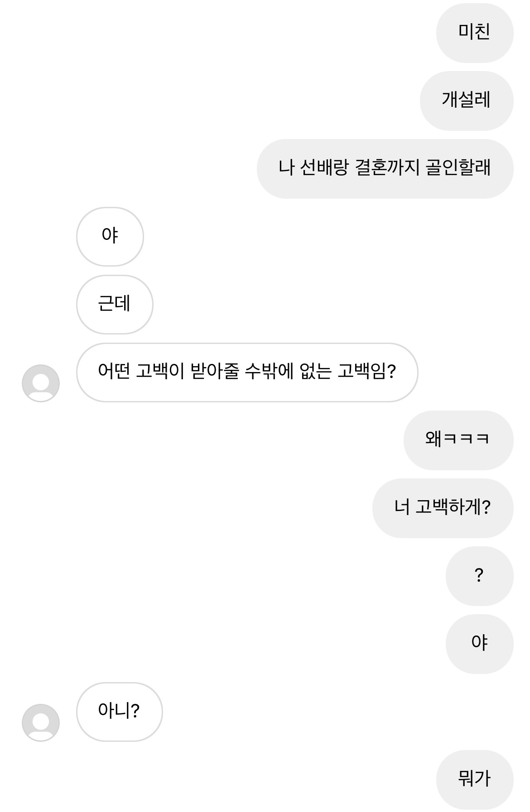Tap the first sent message at the top
The height and width of the screenshot is (812, 530).
pos(474,33)
